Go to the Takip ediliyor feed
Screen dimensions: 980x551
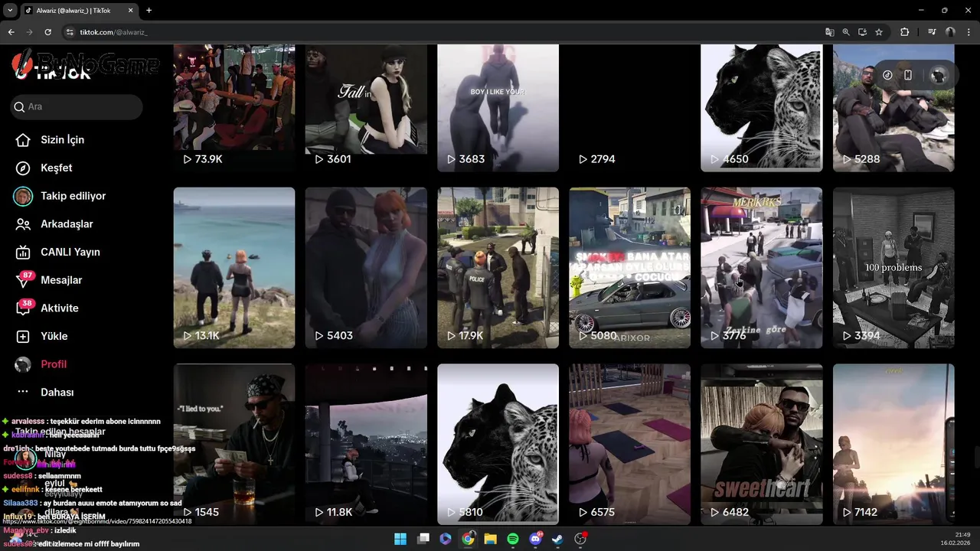pos(60,196)
